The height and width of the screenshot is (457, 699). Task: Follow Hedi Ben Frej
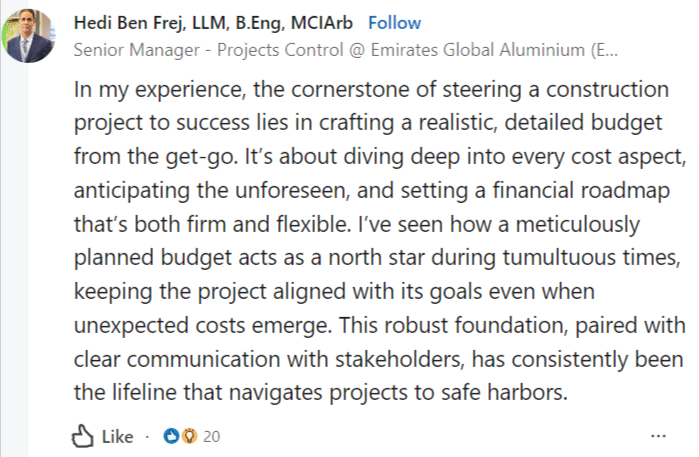coord(394,22)
